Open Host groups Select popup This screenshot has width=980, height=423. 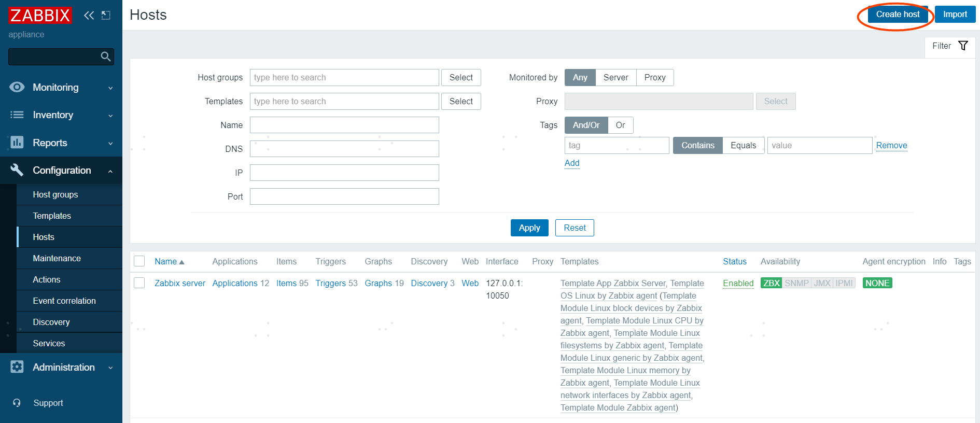point(461,77)
